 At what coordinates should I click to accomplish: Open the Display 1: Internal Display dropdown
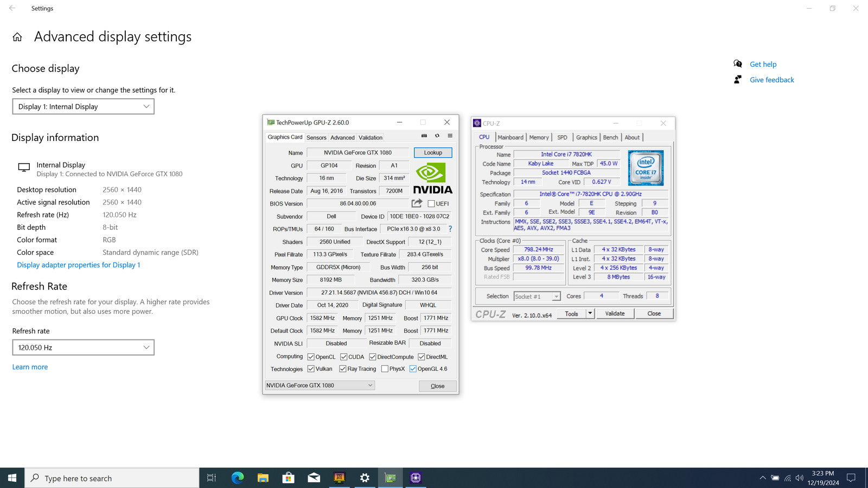pyautogui.click(x=83, y=106)
